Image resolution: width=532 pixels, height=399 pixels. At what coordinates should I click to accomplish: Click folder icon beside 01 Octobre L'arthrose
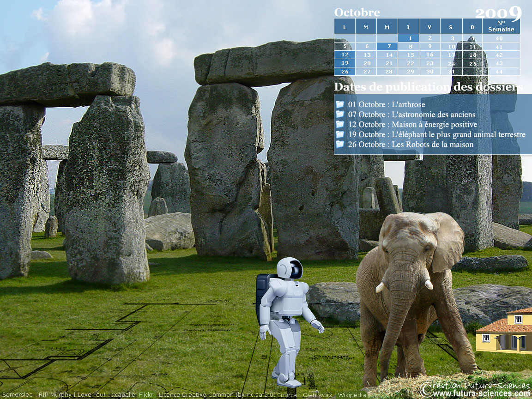(340, 104)
